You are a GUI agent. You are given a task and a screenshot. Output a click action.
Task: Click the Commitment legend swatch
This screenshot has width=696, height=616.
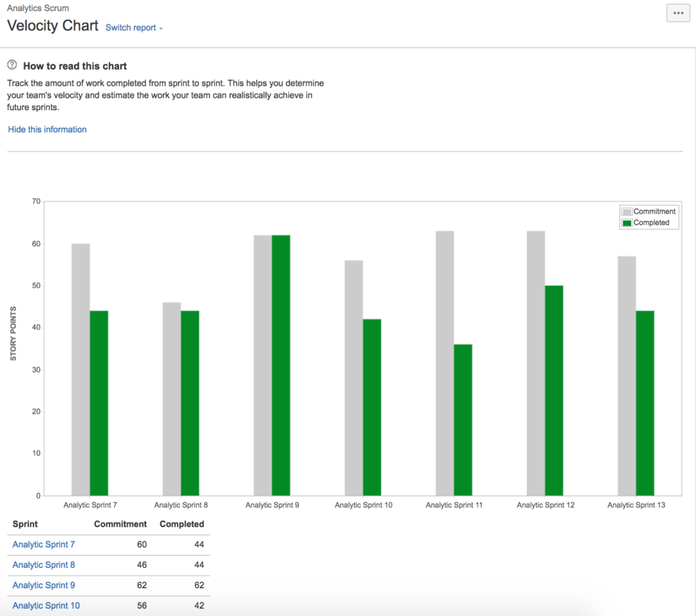click(x=627, y=211)
